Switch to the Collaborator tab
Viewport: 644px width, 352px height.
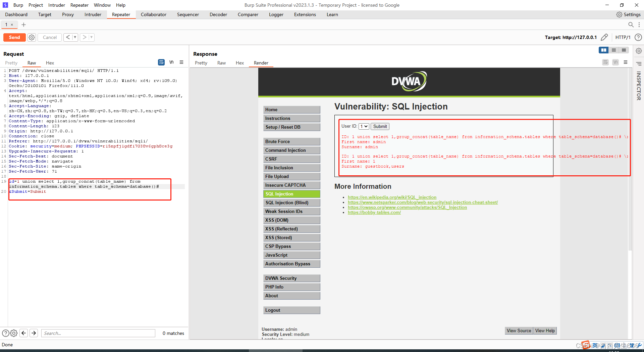point(154,14)
